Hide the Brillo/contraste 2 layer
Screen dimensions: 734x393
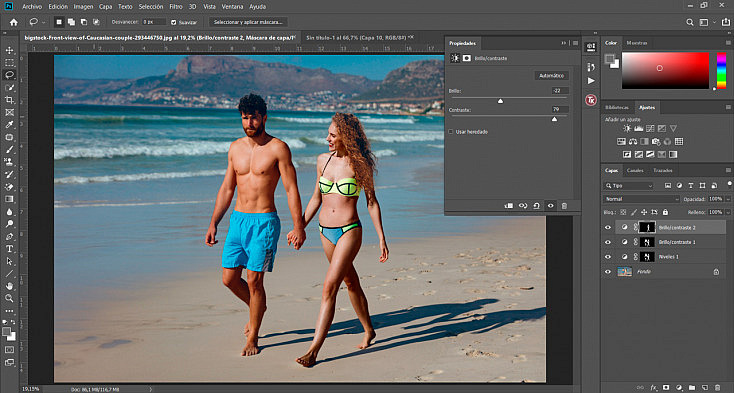coord(608,227)
